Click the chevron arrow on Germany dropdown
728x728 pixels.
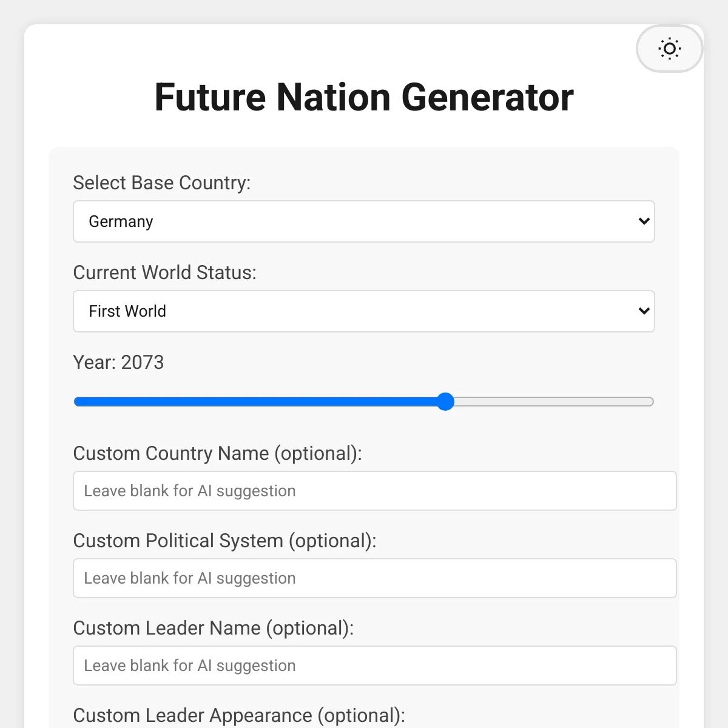644,221
